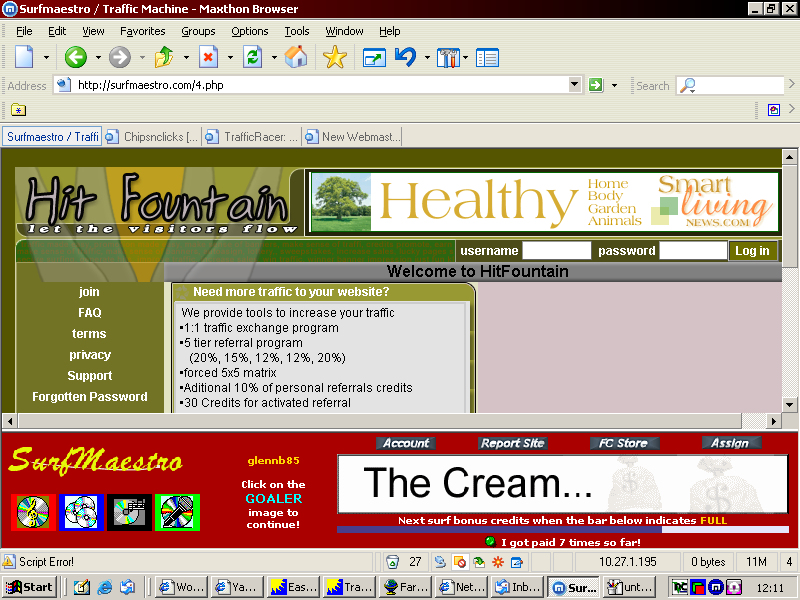
Task: Click the Script Error warning icon
Action: click(x=9, y=562)
